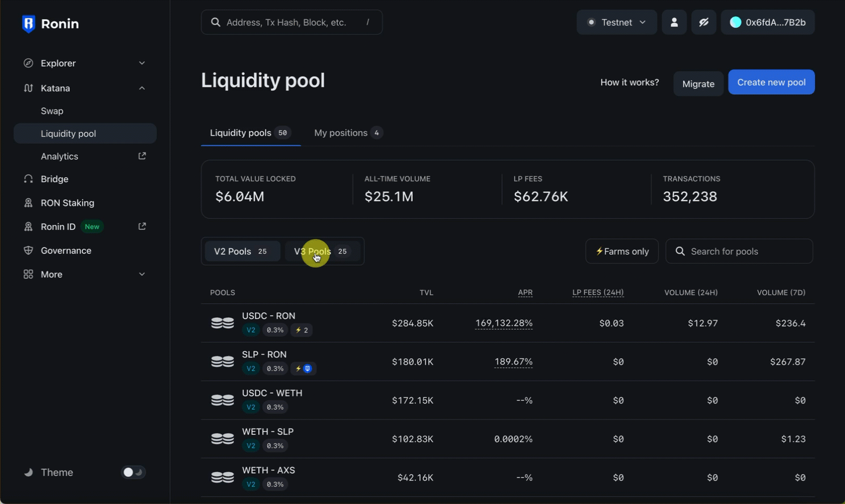Open RON Staking from sidebar icon
The image size is (845, 504).
pos(28,203)
